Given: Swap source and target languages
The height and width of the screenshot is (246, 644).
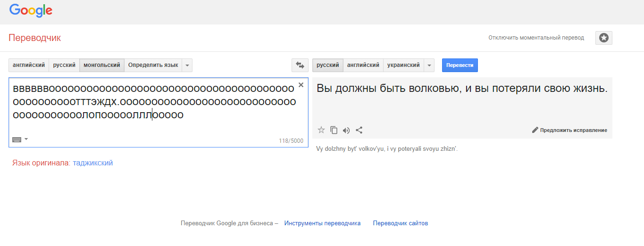Looking at the screenshot, I should click(300, 65).
